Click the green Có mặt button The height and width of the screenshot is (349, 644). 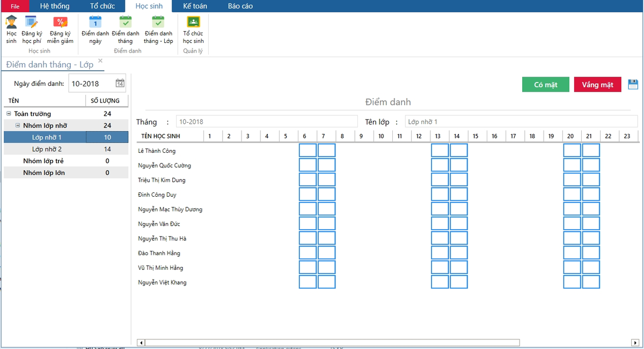[x=546, y=85]
